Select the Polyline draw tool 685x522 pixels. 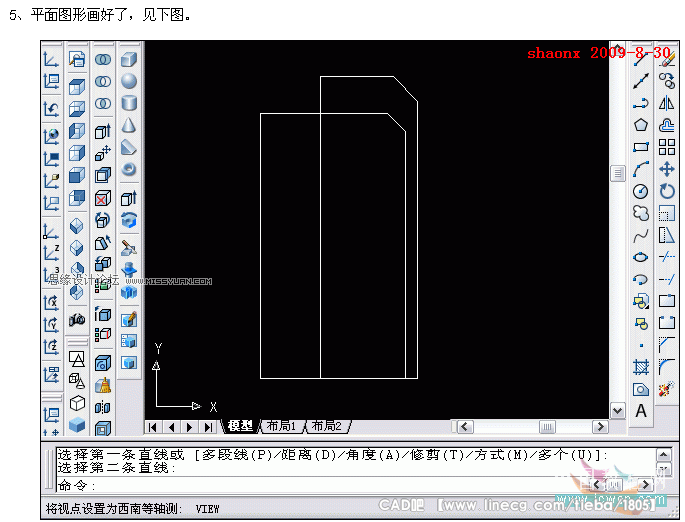[641, 104]
